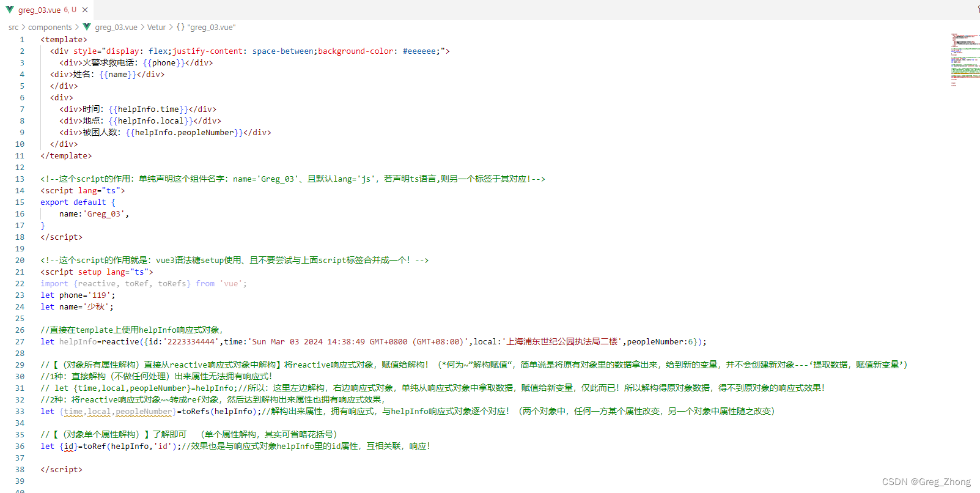Click the Vue file icon in tab
The width and height of the screenshot is (980, 493).
tap(10, 10)
